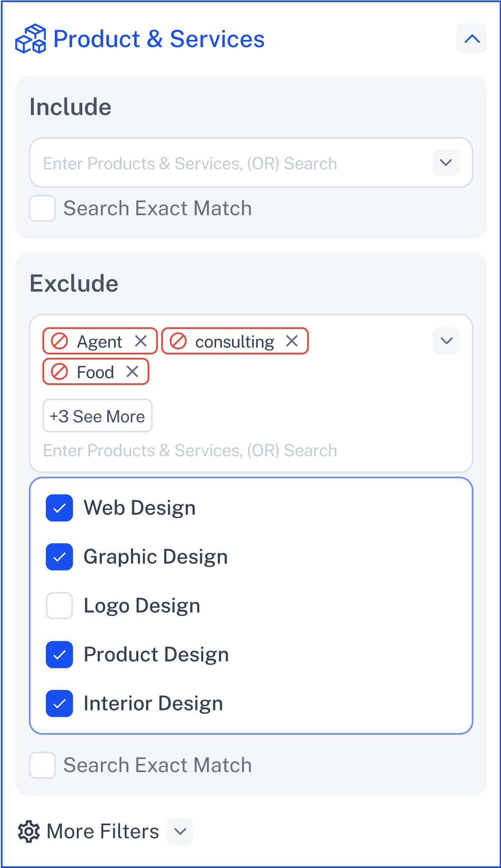Remove the Food exclude tag

click(132, 371)
